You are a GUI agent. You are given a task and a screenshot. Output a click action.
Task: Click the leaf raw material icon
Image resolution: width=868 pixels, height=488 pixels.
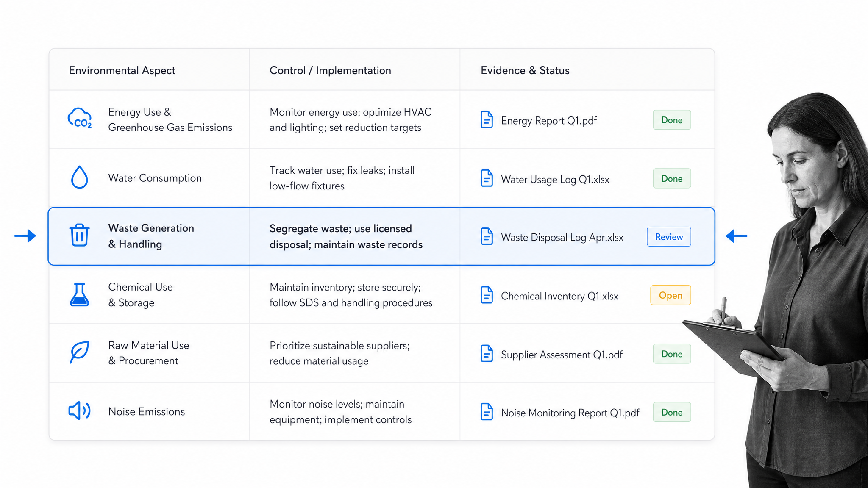79,352
